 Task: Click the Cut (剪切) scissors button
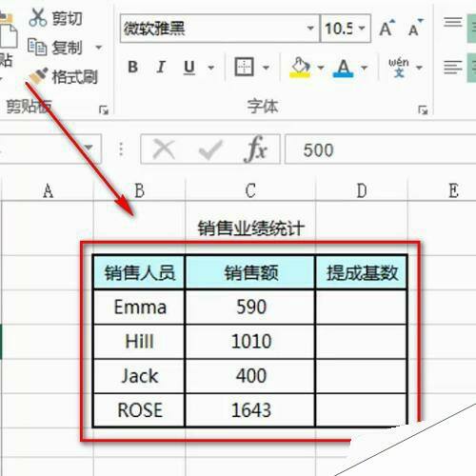point(55,18)
